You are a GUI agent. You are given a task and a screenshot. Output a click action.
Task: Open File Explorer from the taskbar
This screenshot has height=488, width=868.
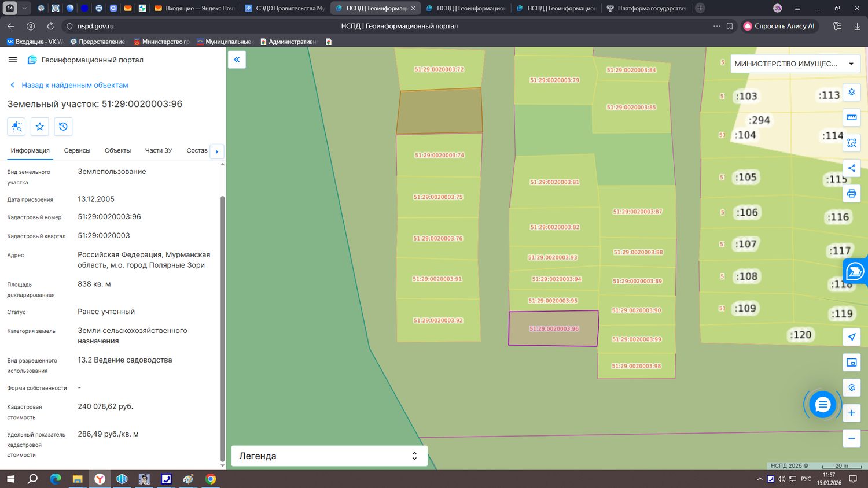(78, 479)
